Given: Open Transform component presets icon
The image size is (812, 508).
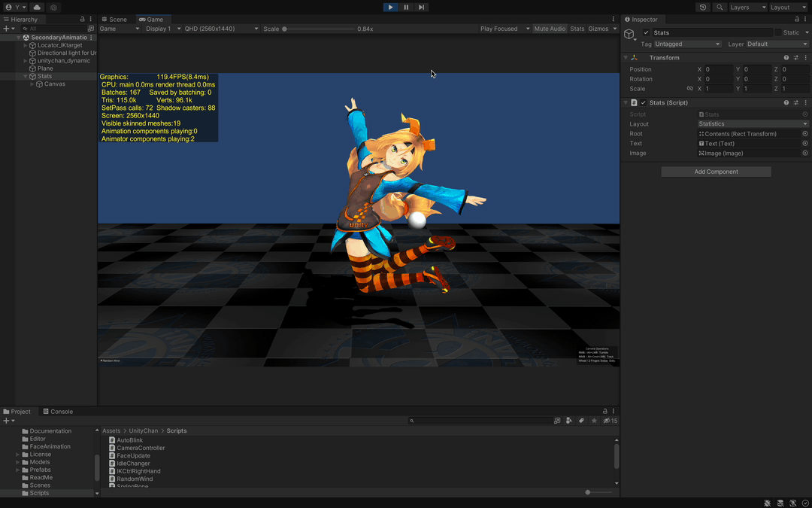Looking at the screenshot, I should (x=796, y=57).
